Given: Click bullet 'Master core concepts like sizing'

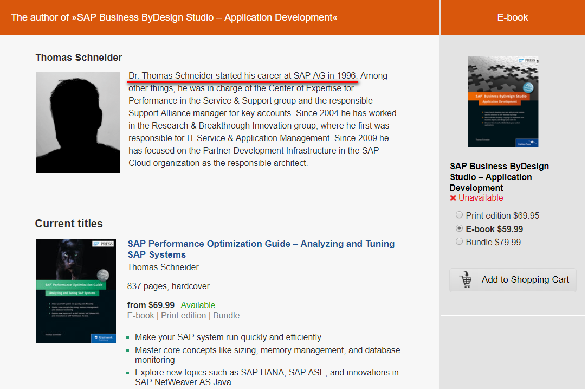Looking at the screenshot, I should tap(267, 355).
